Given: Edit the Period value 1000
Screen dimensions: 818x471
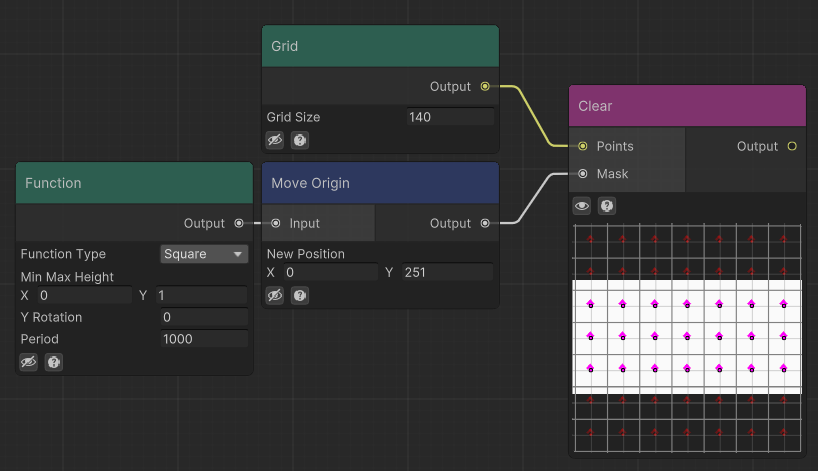Looking at the screenshot, I should pos(204,339).
